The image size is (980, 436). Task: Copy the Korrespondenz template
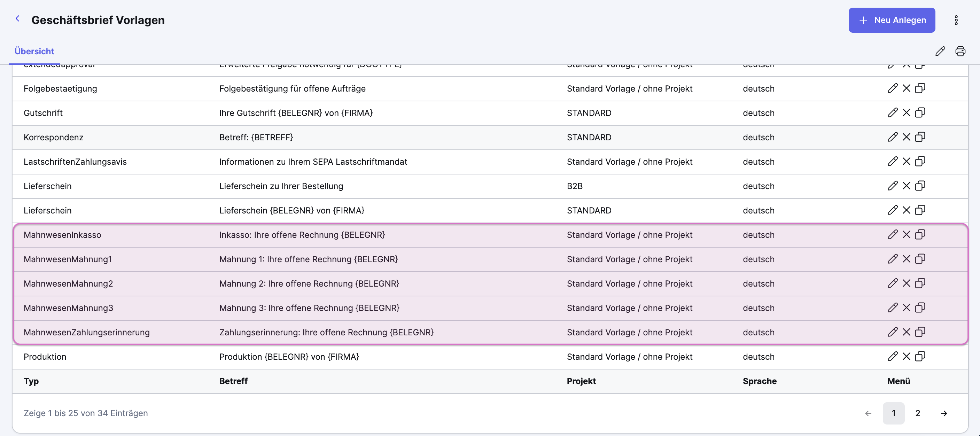(x=920, y=137)
